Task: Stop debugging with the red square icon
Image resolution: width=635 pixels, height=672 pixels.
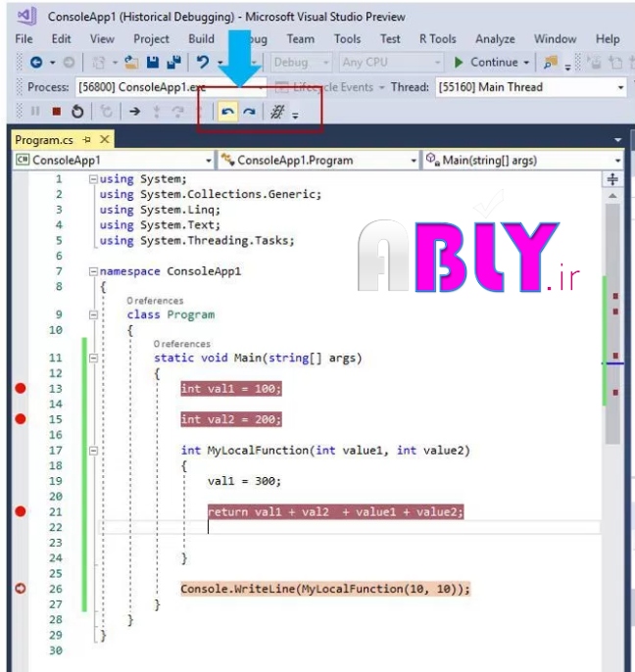Action: coord(56,112)
